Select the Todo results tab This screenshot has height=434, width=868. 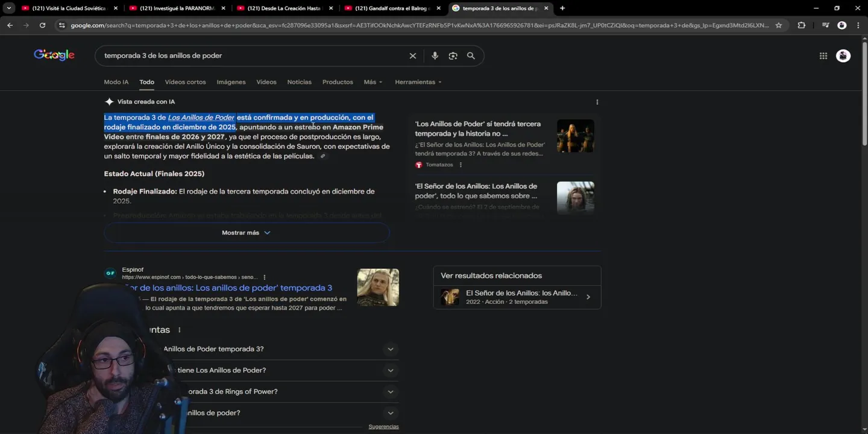146,82
